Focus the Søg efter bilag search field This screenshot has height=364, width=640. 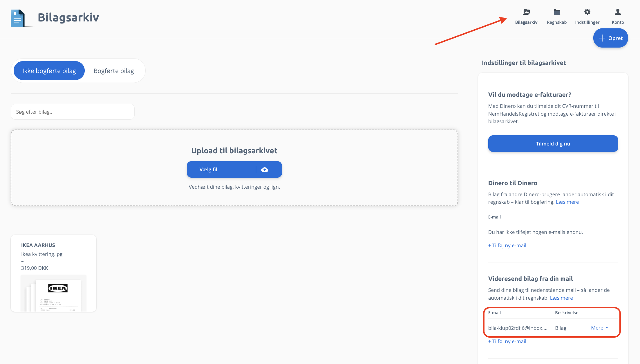tap(73, 112)
